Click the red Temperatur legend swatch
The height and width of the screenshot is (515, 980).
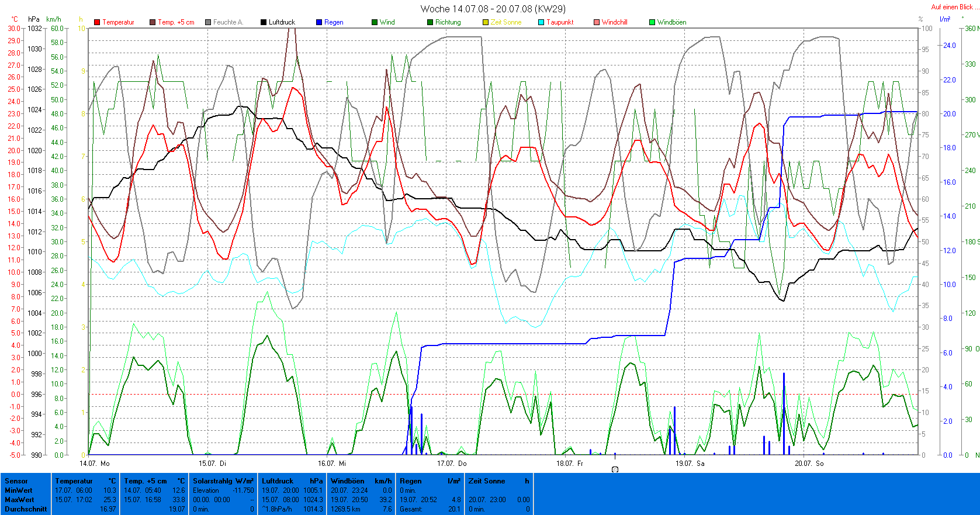click(x=97, y=22)
